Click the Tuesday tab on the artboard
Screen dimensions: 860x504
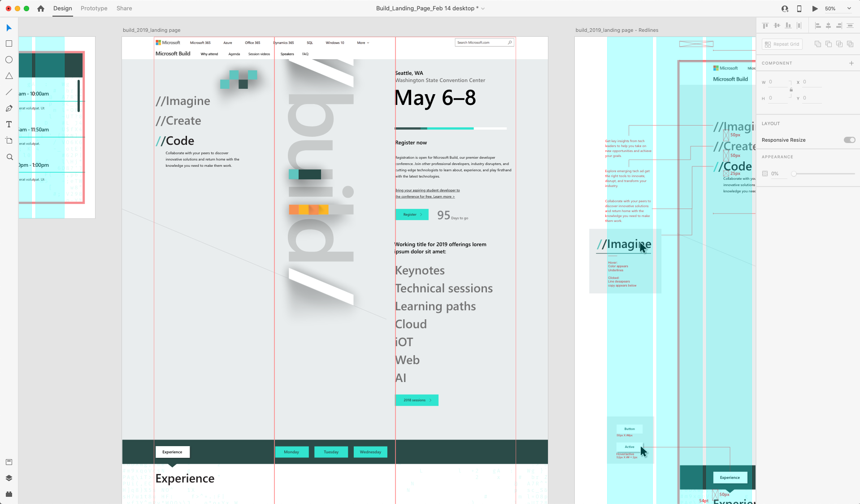331,452
